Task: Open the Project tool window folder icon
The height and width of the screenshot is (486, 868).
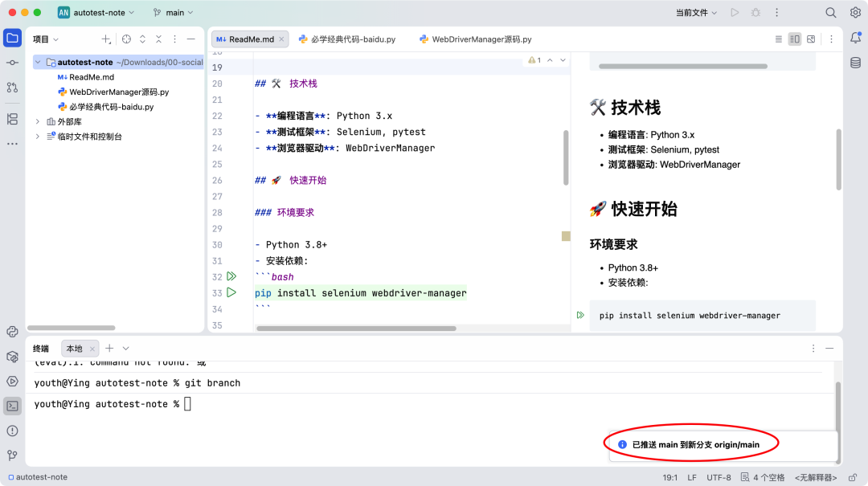Action: 12,39
